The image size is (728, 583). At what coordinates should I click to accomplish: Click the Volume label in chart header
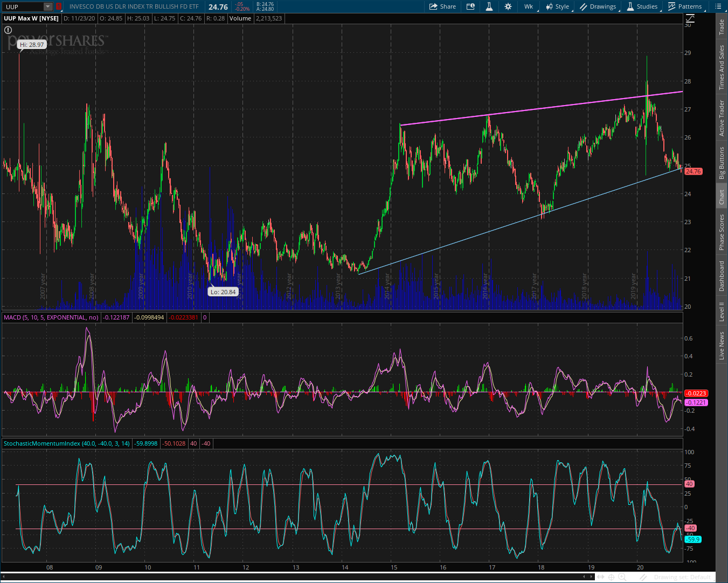(240, 18)
